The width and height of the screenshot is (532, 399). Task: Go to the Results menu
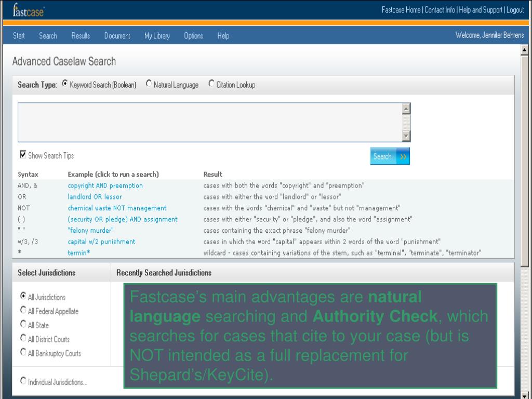pyautogui.click(x=81, y=36)
